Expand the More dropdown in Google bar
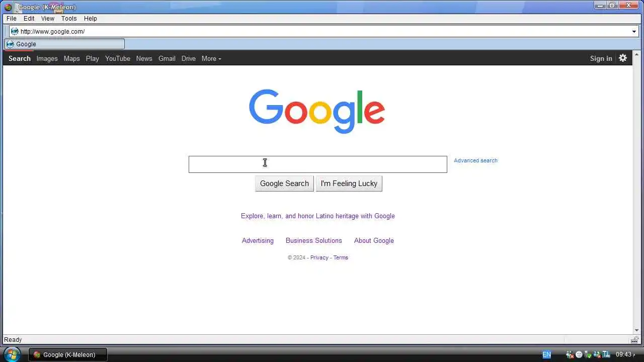This screenshot has height=362, width=644. coord(211,58)
